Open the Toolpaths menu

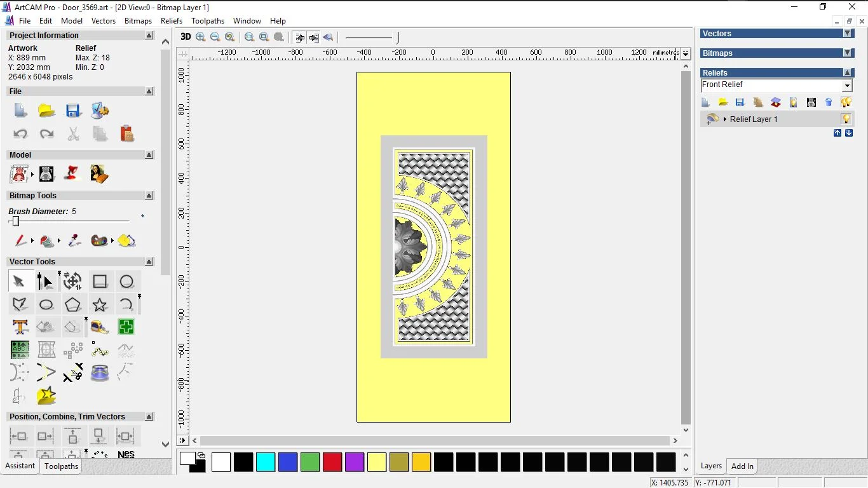click(208, 21)
